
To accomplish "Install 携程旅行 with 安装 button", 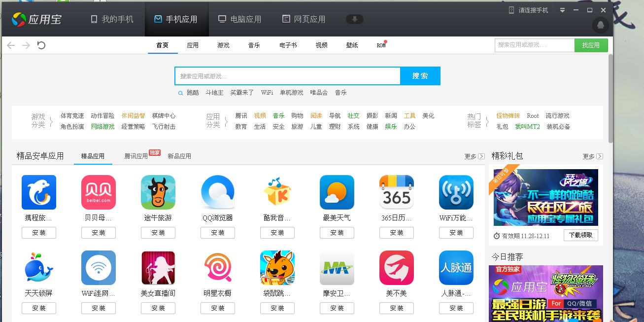I will pyautogui.click(x=39, y=233).
